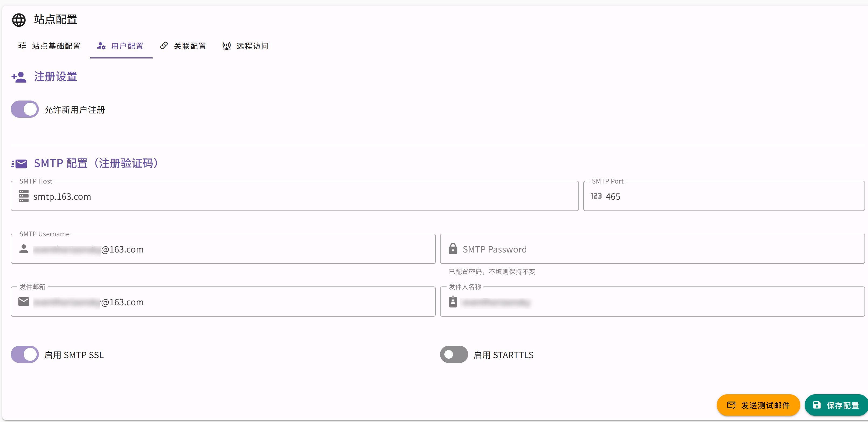
Task: Click the person icon in SMTP Username field
Action: (x=23, y=249)
